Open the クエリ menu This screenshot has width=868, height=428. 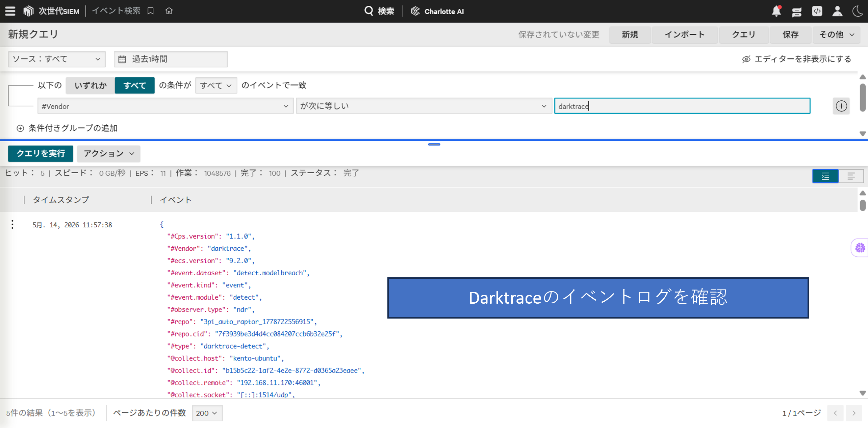743,34
